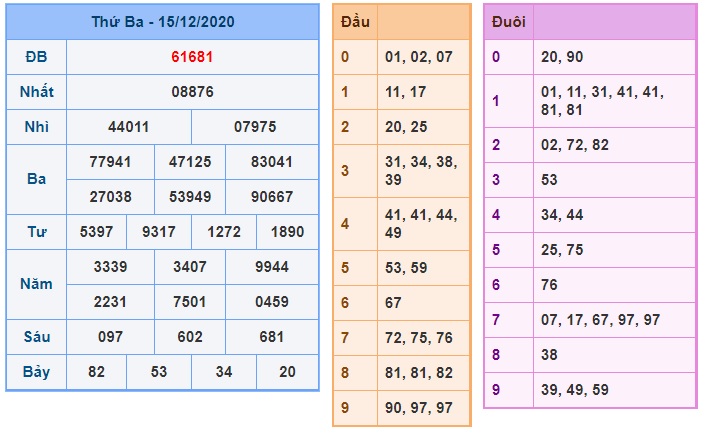
Task: Click Đuôi row 2 values '02, 72, 82'
Action: (x=575, y=145)
